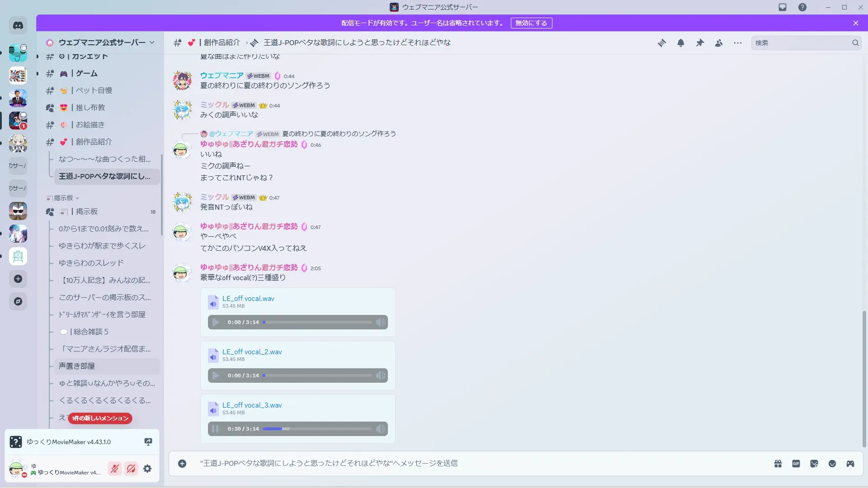Open the emoji picker
The height and width of the screenshot is (488, 868).
click(832, 464)
